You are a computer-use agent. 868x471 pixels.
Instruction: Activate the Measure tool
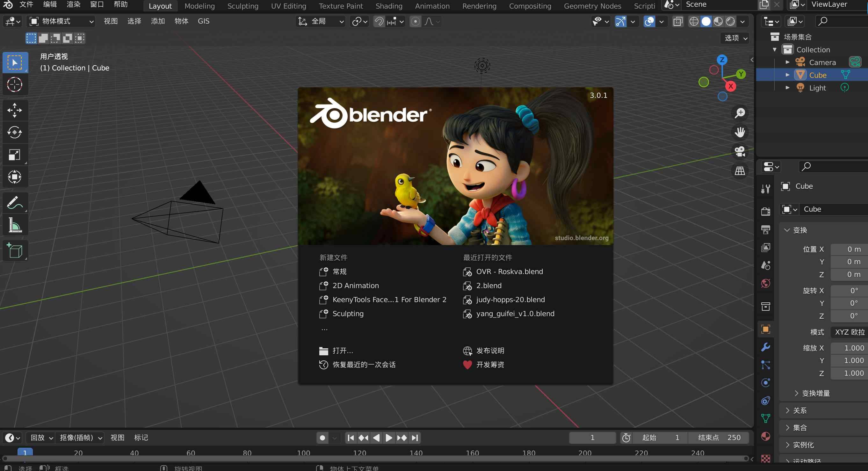point(15,225)
